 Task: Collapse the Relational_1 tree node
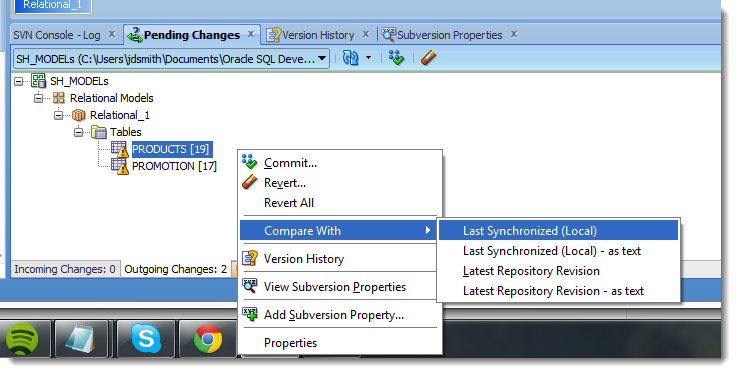[x=58, y=115]
